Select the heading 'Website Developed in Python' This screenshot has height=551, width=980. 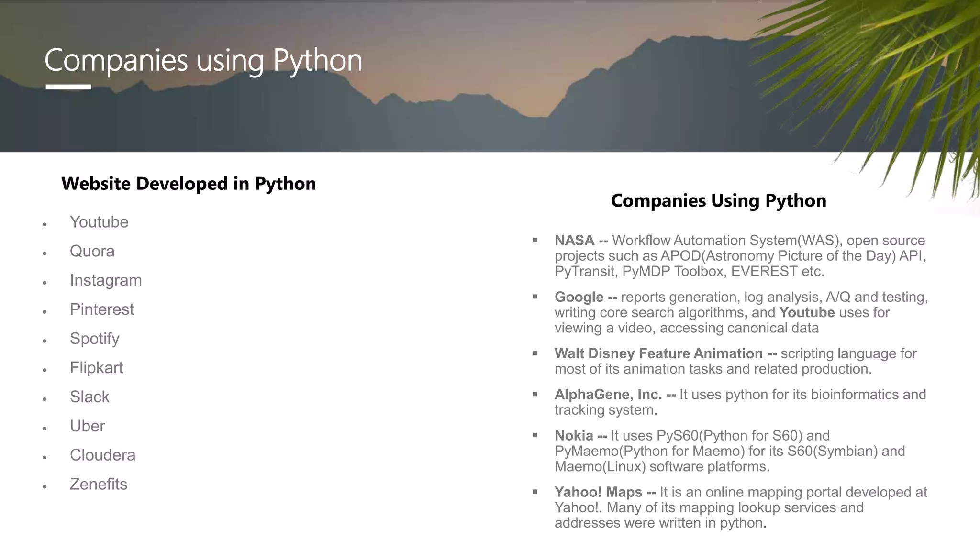pyautogui.click(x=189, y=184)
